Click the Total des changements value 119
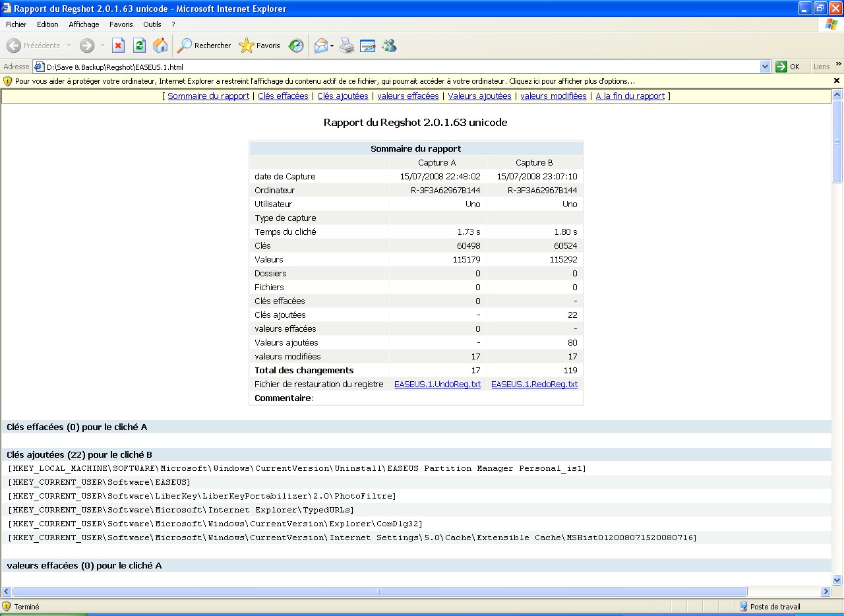 (x=570, y=371)
